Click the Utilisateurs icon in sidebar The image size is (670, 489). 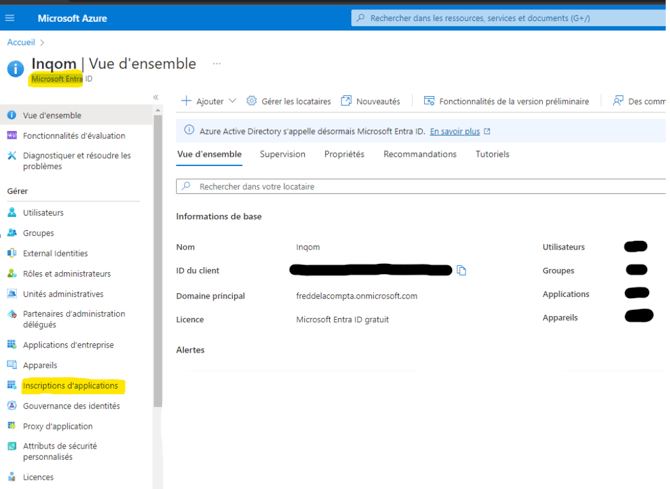tap(12, 213)
